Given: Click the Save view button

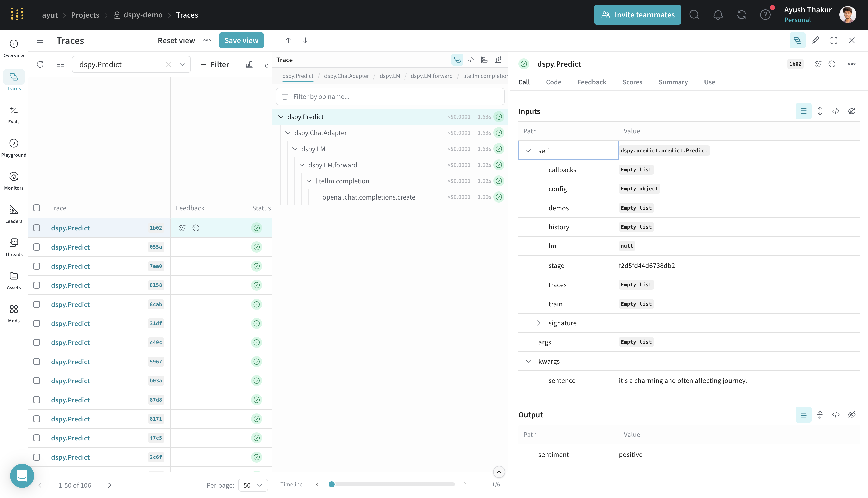Looking at the screenshot, I should point(241,40).
